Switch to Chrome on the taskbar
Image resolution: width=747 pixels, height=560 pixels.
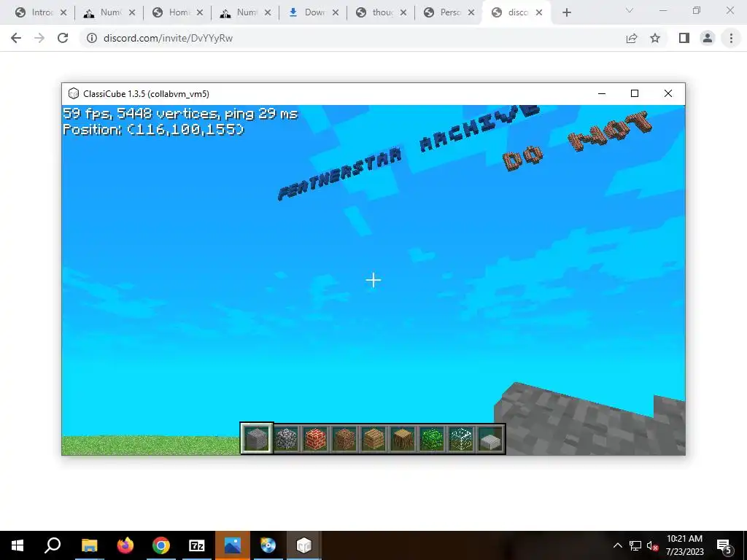click(x=161, y=545)
